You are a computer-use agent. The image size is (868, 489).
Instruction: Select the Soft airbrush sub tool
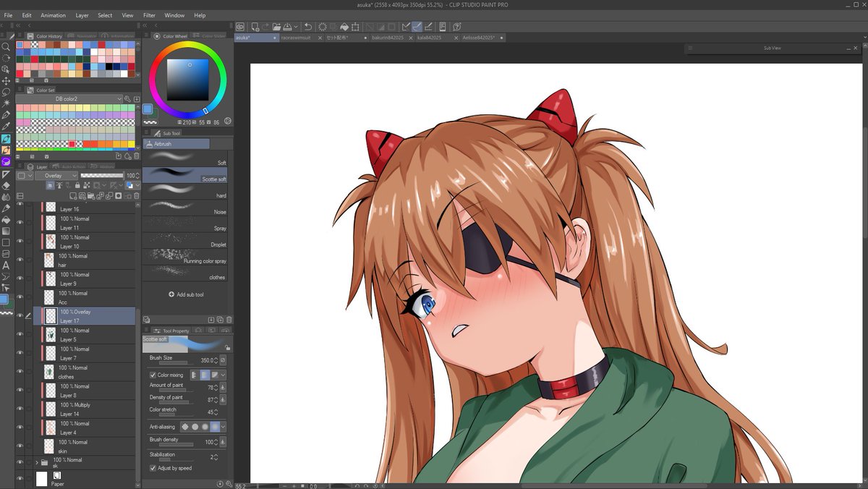coord(185,158)
